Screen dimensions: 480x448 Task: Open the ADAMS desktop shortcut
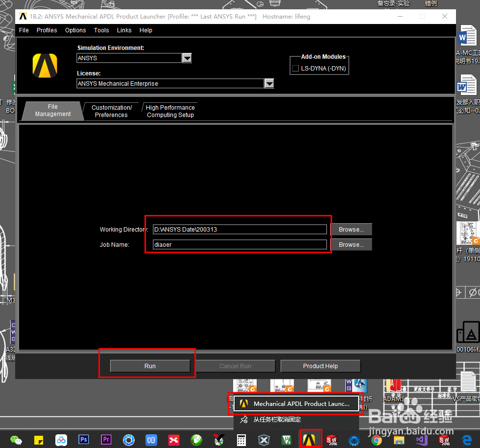point(394,391)
